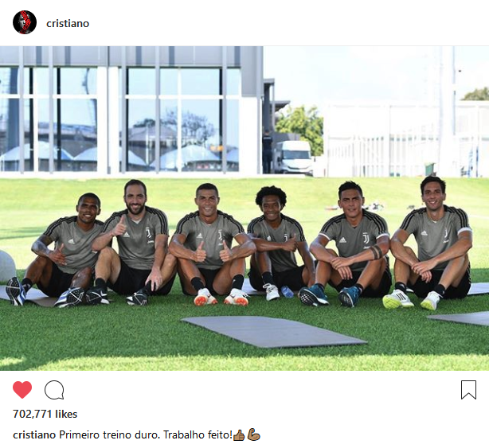
Task: Click the flexed bicep emoji in caption
Action: [x=253, y=434]
